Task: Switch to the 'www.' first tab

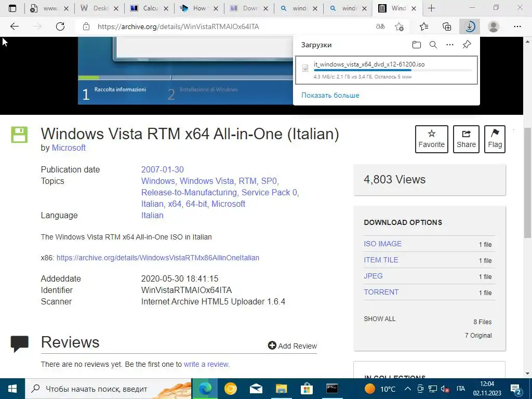Action: point(48,8)
